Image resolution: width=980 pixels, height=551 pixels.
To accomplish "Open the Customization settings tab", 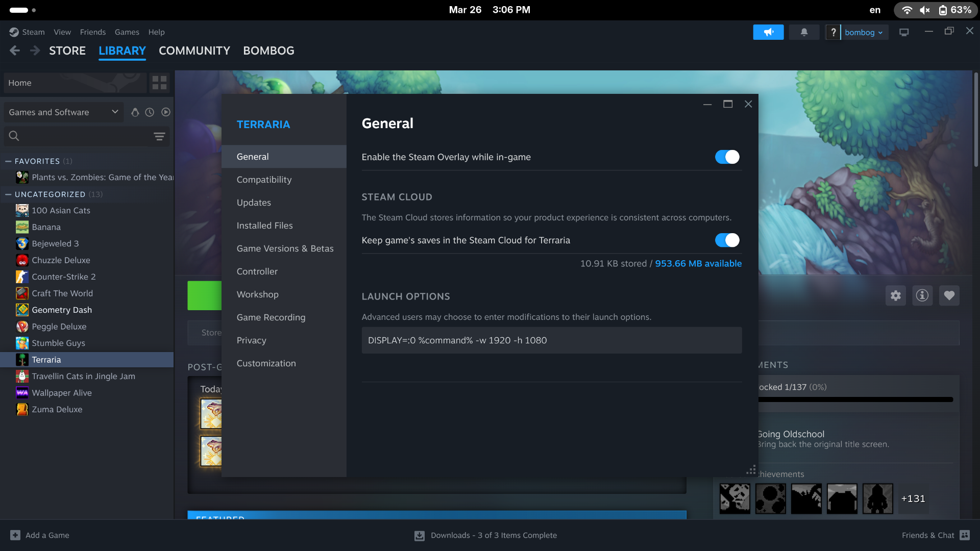I will (284, 363).
